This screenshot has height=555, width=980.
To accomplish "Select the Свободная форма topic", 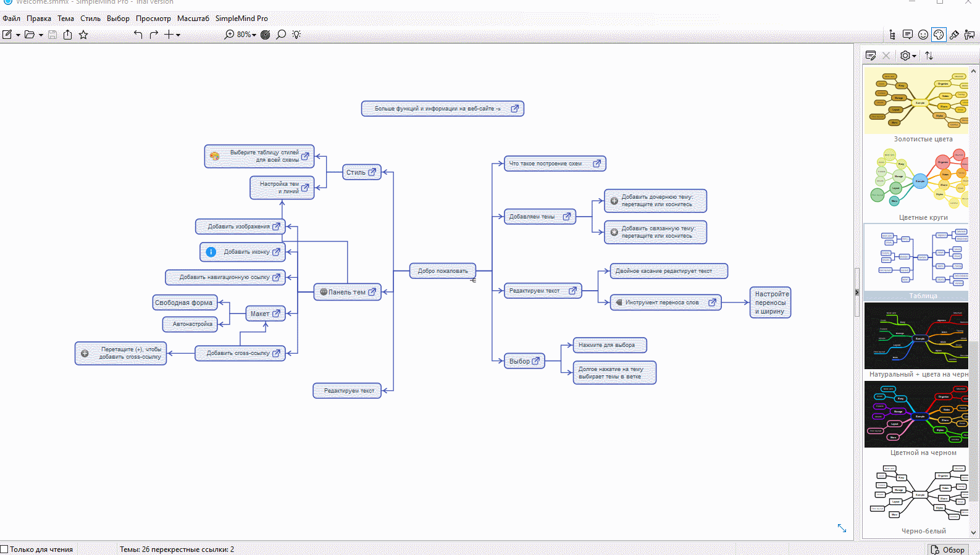I will coord(185,303).
